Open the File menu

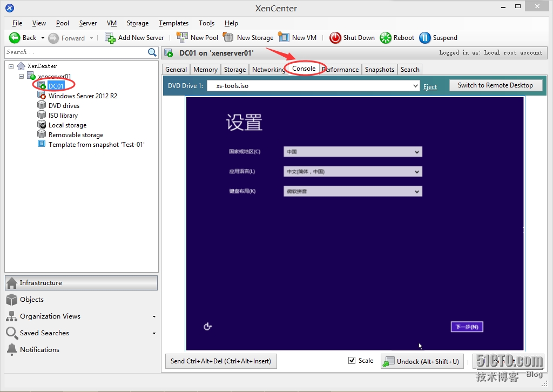point(17,23)
